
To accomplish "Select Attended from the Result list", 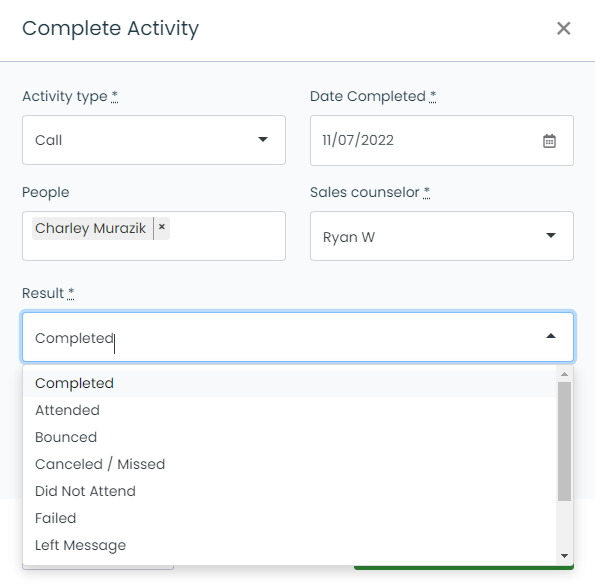I will [290, 410].
